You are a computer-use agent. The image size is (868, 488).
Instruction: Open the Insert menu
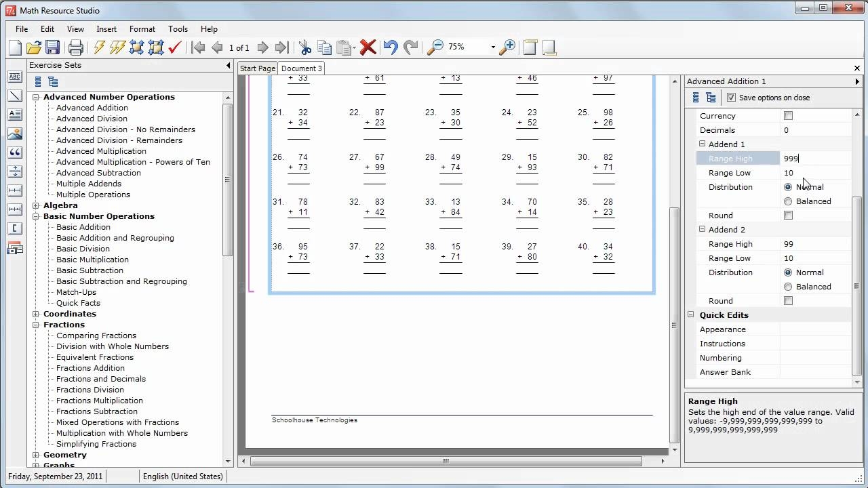[106, 29]
